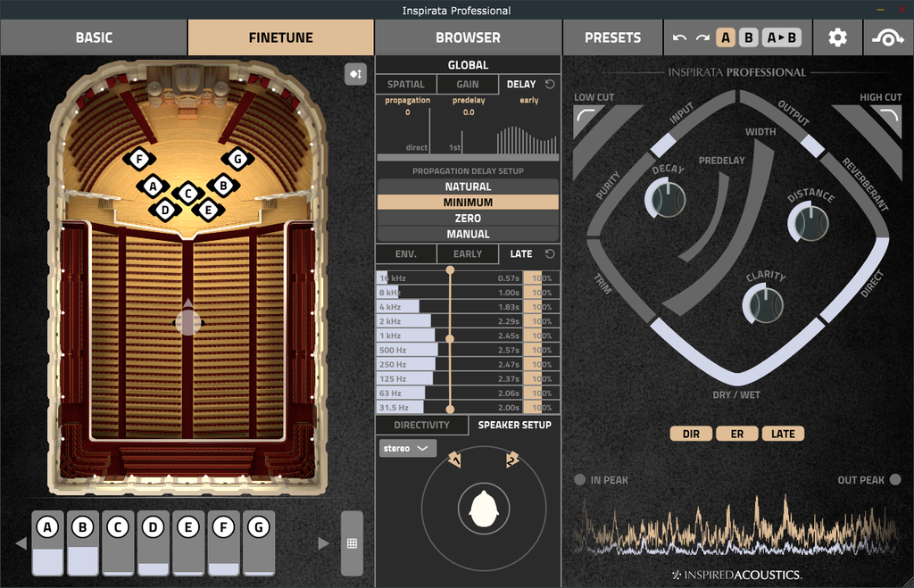Click the right arrow next to mic faders
The height and width of the screenshot is (588, 914).
coord(323,543)
